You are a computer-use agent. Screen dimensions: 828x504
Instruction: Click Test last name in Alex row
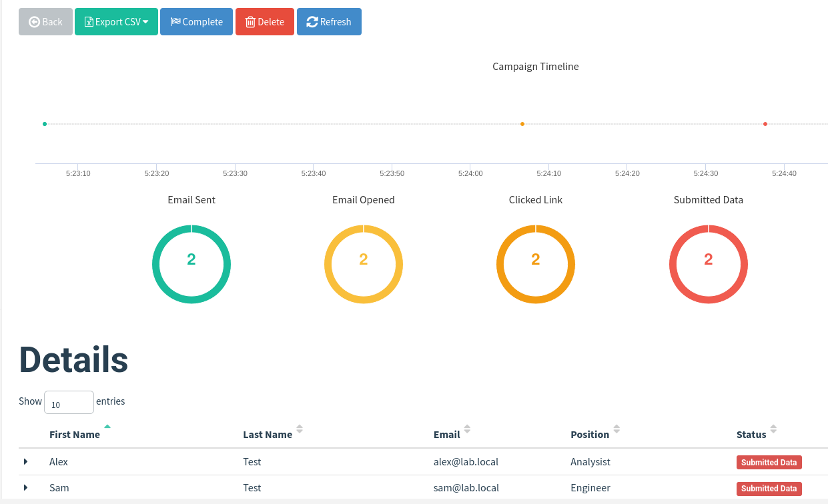click(x=252, y=461)
